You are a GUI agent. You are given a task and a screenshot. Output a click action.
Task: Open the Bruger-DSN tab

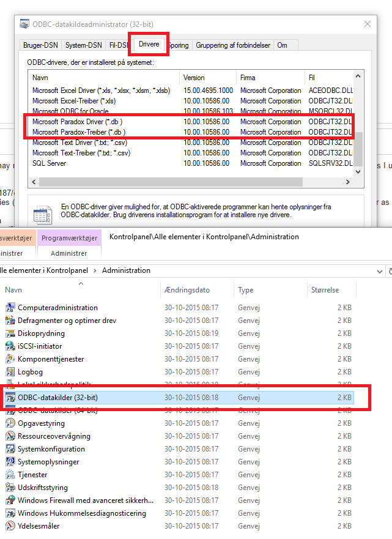pos(41,45)
